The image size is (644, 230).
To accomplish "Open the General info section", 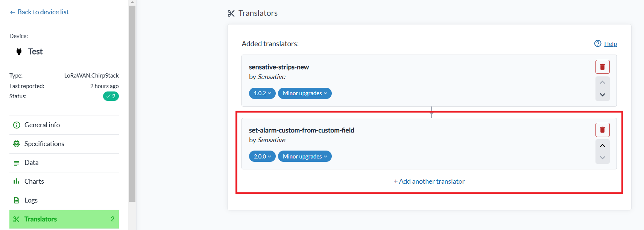I will pos(42,125).
